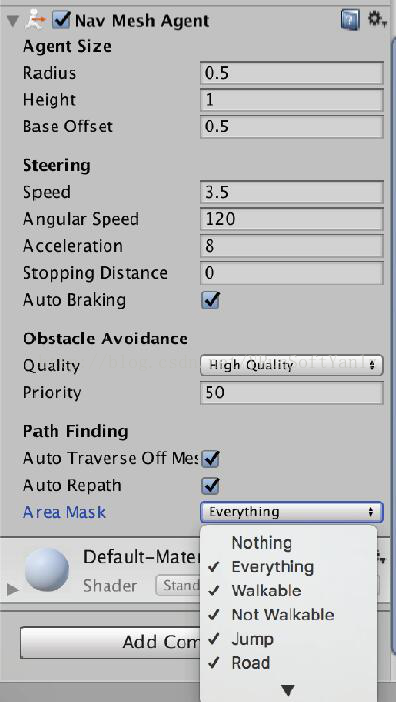Open the component help book icon
The width and height of the screenshot is (396, 702).
pos(350,21)
